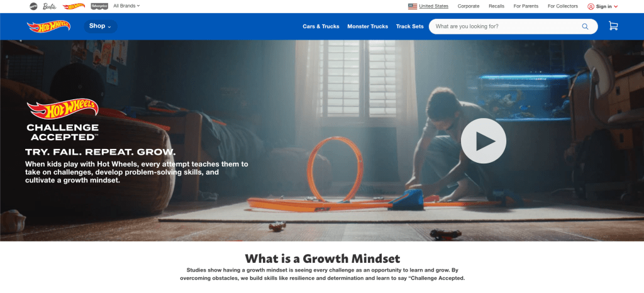The width and height of the screenshot is (644, 293).
Task: Play the Challenge Accepted hero video
Action: pos(484,141)
